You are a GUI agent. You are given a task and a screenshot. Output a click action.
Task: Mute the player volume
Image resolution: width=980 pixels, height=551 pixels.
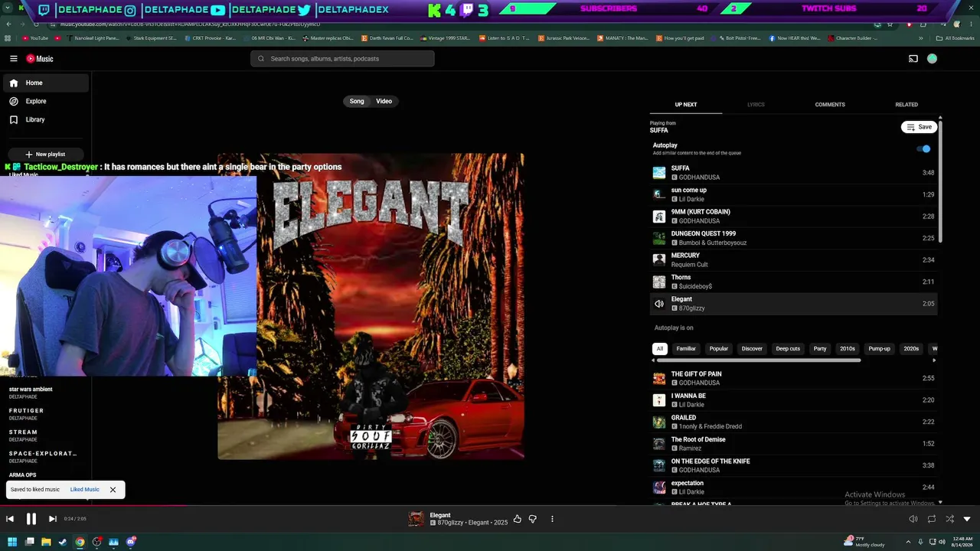pos(913,519)
